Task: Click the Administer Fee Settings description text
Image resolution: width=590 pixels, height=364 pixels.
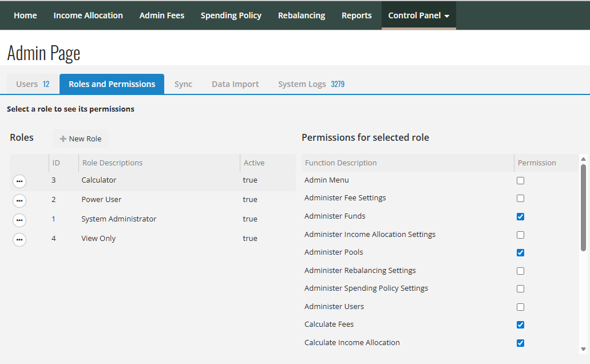Action: (x=345, y=197)
